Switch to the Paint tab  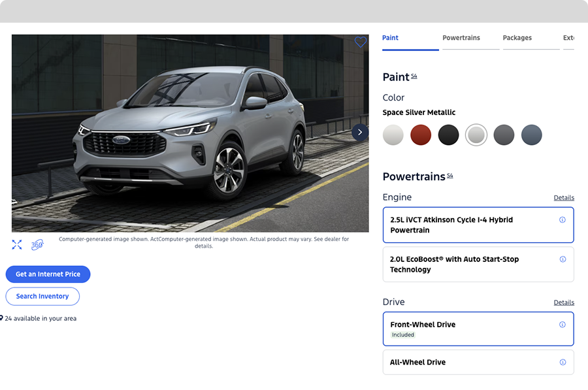coord(410,41)
